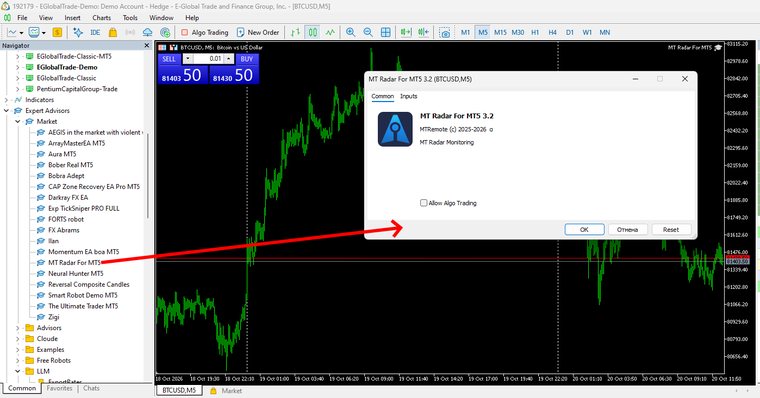
Task: Open the Market shopping bag icon
Action: 113,32
